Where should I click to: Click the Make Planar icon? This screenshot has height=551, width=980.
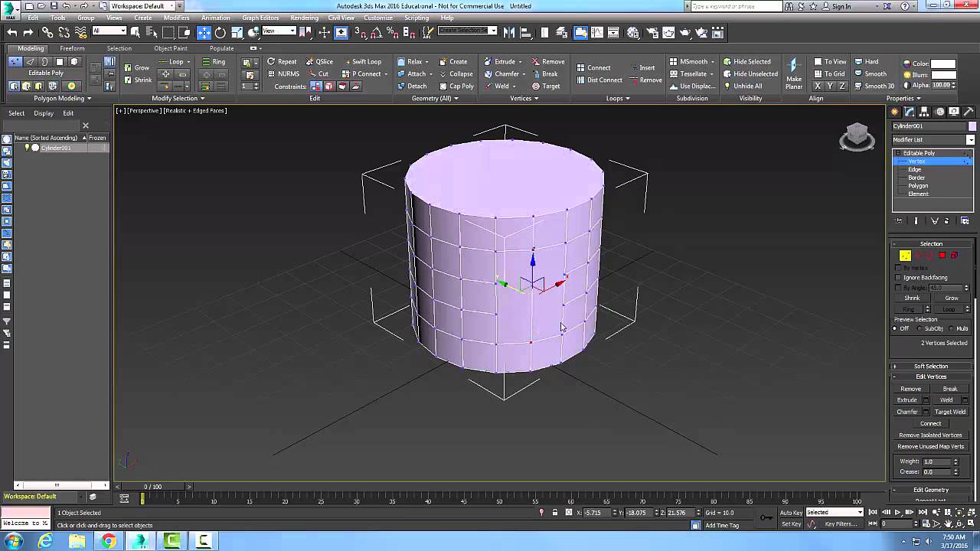point(794,73)
